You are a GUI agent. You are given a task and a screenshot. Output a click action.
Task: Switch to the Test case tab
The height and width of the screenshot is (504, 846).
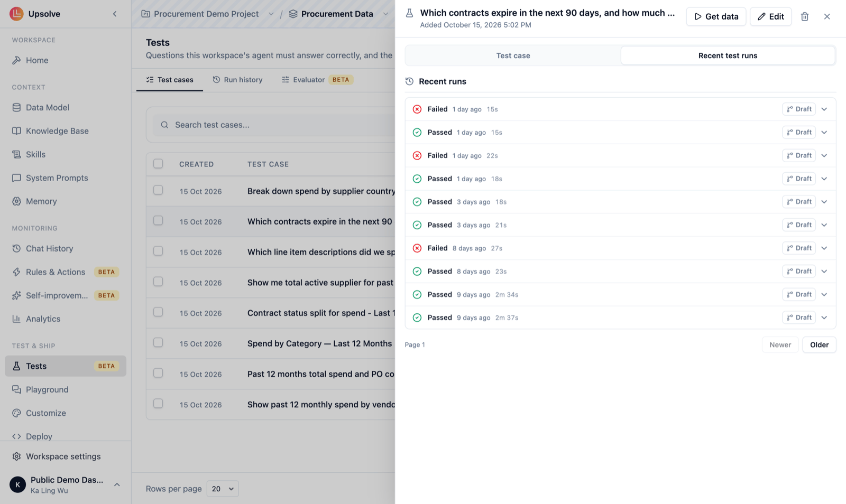coord(513,55)
